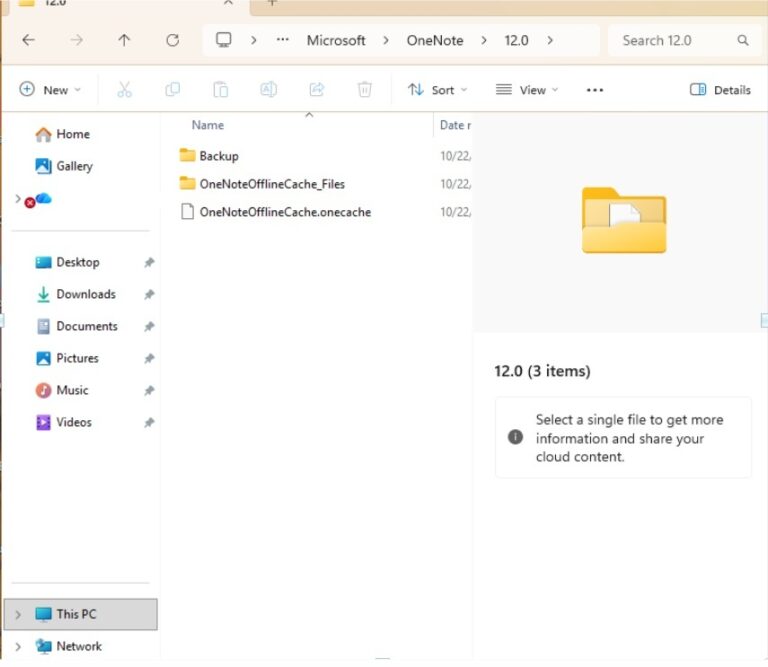
Task: Expand chevron after OneNote breadcrumb
Action: [x=484, y=40]
